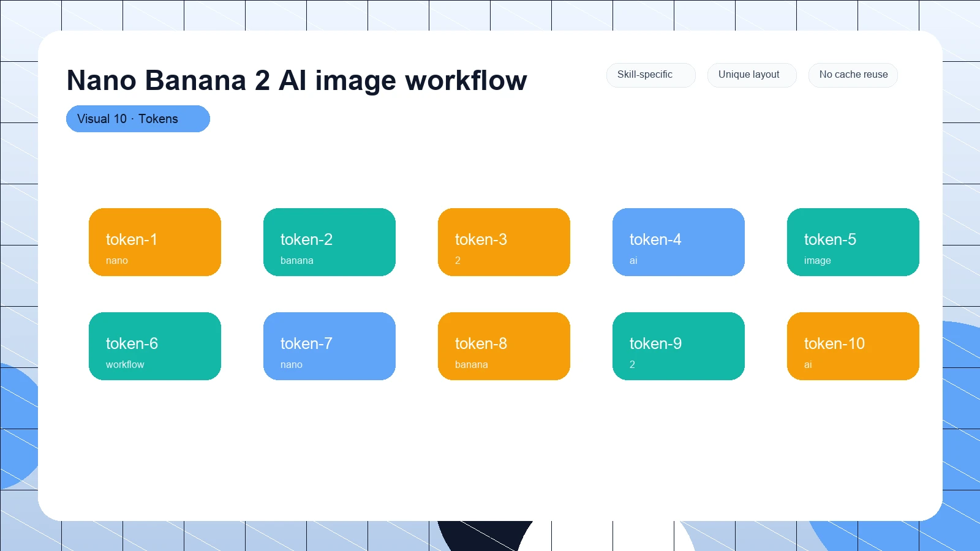Choose the token-10 ai card

(853, 346)
